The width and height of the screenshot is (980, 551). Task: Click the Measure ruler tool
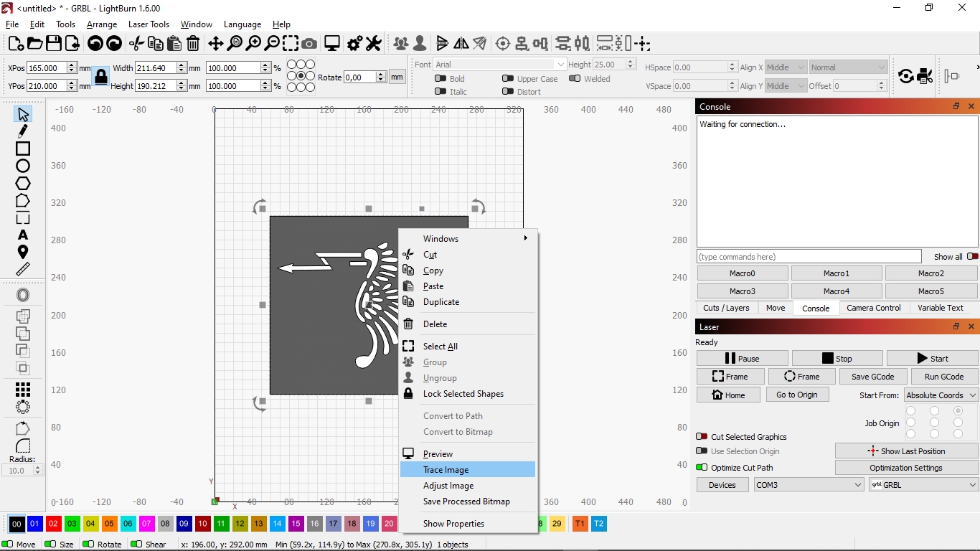click(x=23, y=269)
